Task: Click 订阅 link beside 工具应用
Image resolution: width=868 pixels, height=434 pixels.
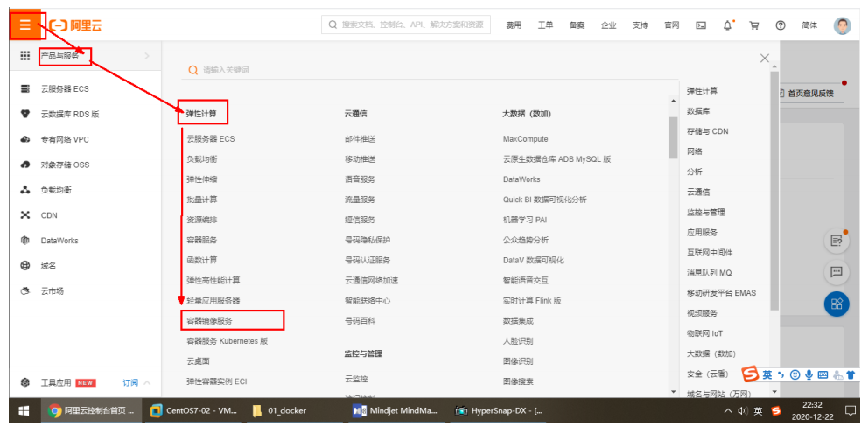Action: (130, 382)
